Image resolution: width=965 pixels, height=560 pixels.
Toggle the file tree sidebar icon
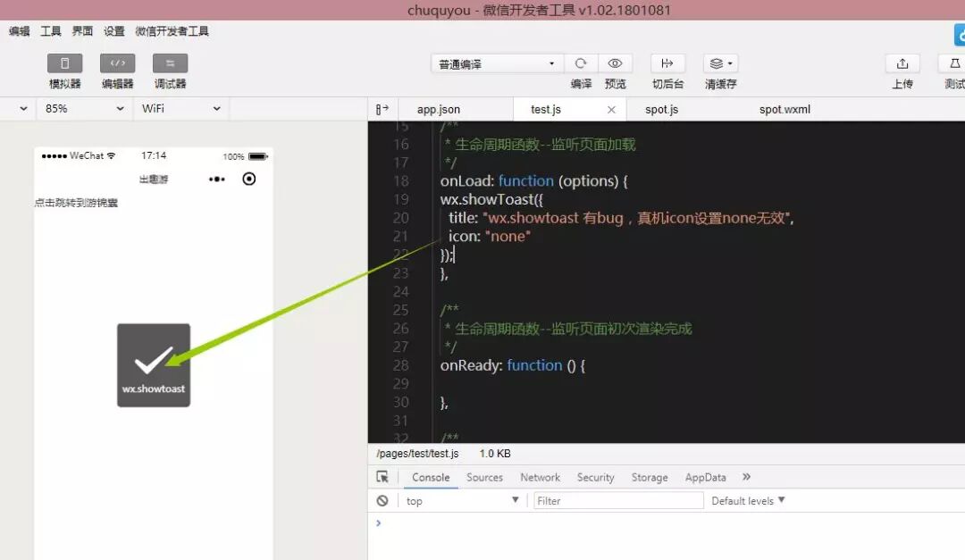382,109
